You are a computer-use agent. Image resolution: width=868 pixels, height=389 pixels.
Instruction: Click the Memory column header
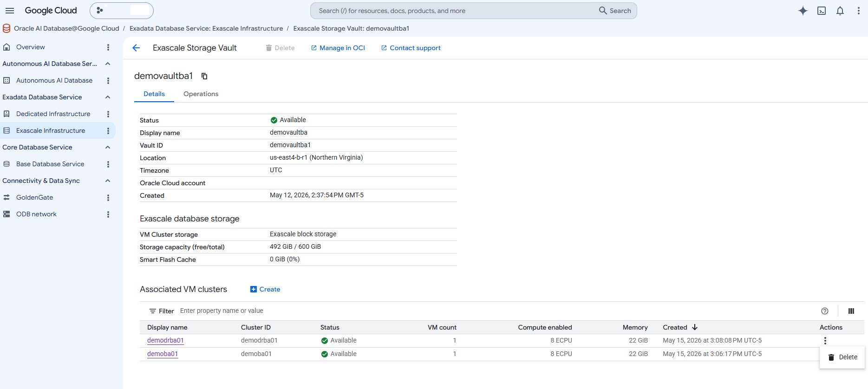point(635,327)
